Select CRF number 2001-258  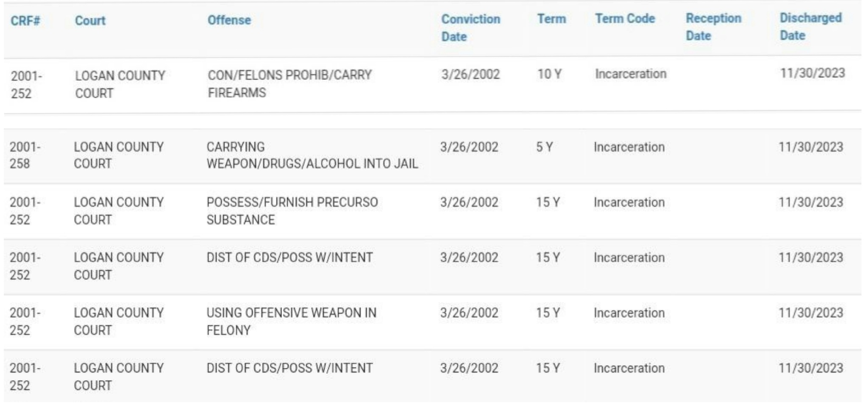click(x=25, y=155)
